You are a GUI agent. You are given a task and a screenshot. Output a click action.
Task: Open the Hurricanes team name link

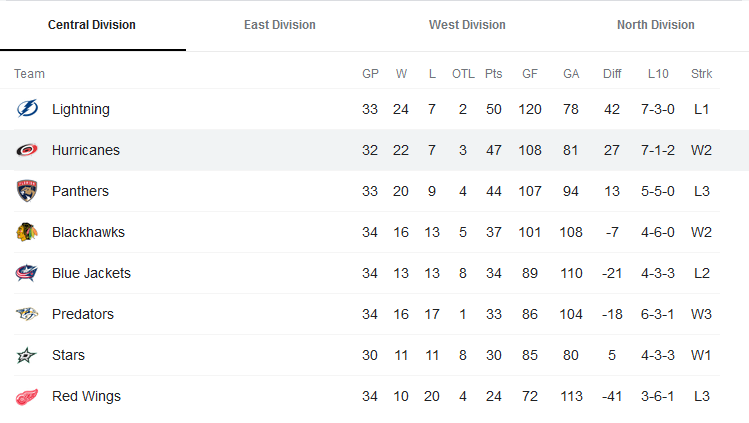point(86,150)
